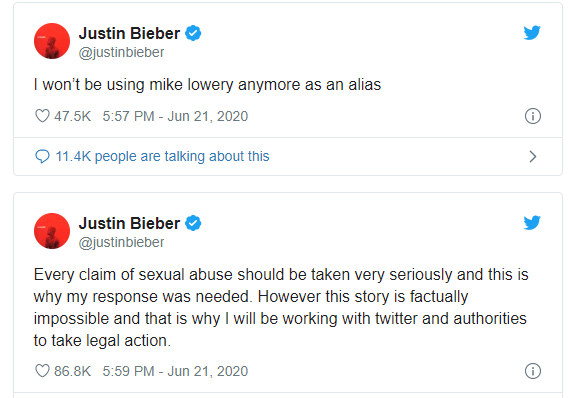Open the 5:59 PM - Jun 21, 2020 timestamp
582x398 pixels.
click(x=175, y=371)
